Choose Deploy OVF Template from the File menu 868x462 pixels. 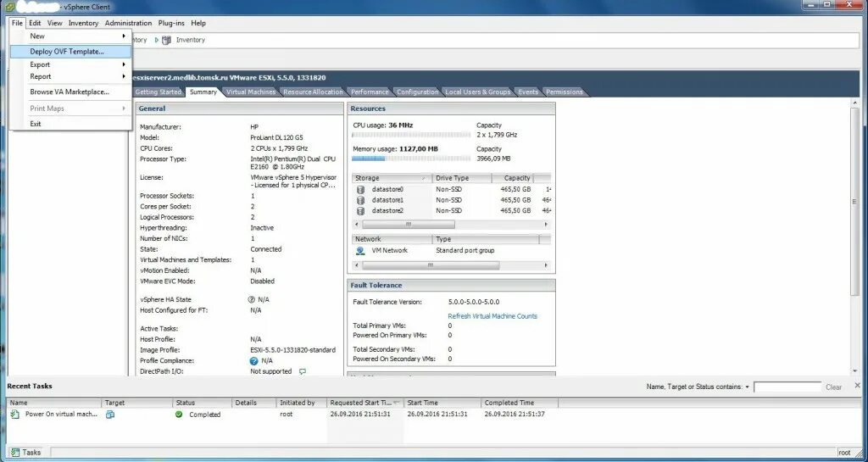70,52
